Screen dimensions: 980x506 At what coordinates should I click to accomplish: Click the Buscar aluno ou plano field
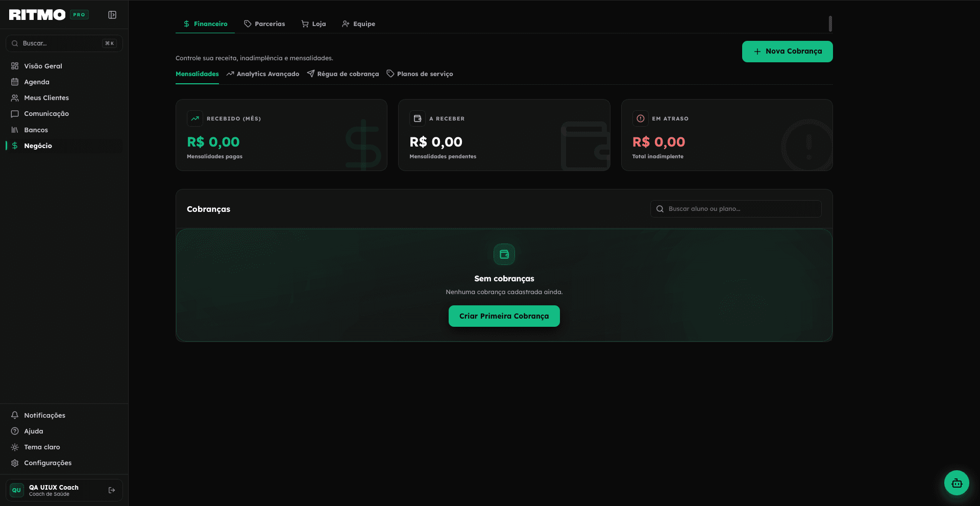click(x=736, y=209)
